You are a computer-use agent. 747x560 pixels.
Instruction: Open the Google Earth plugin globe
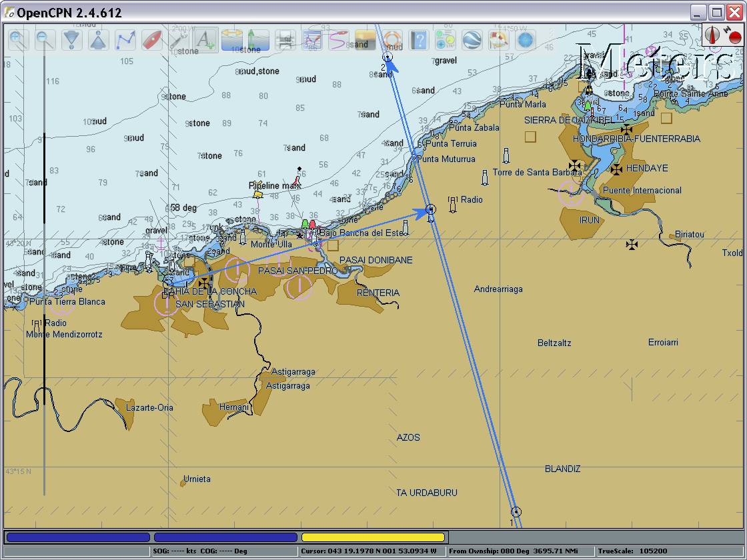coord(472,40)
